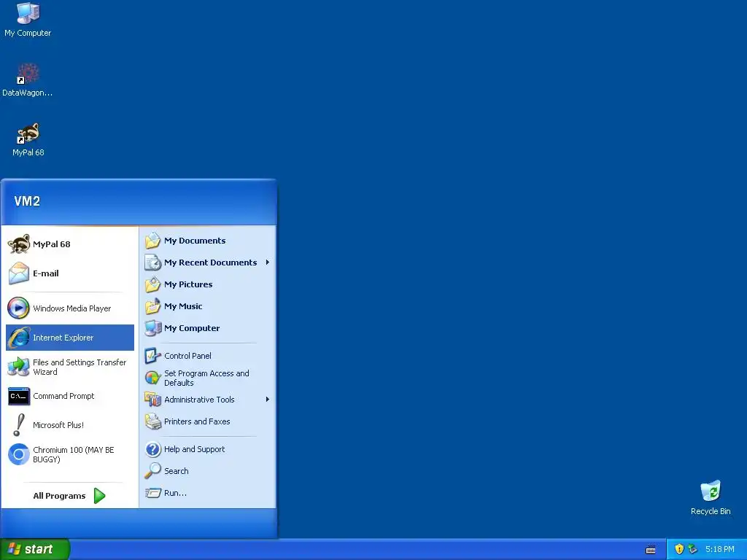Image resolution: width=747 pixels, height=560 pixels.
Task: Click the Windows Media Player icon
Action: click(x=18, y=308)
